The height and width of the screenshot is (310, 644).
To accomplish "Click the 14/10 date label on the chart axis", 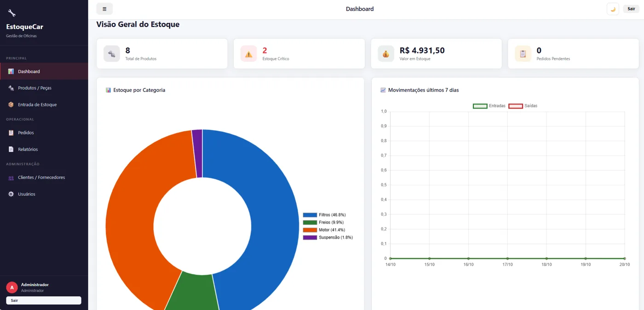I will pyautogui.click(x=391, y=264).
